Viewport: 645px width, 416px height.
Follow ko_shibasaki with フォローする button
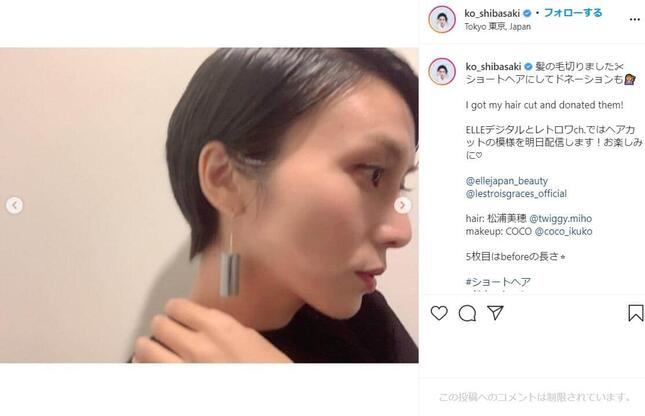tap(573, 13)
